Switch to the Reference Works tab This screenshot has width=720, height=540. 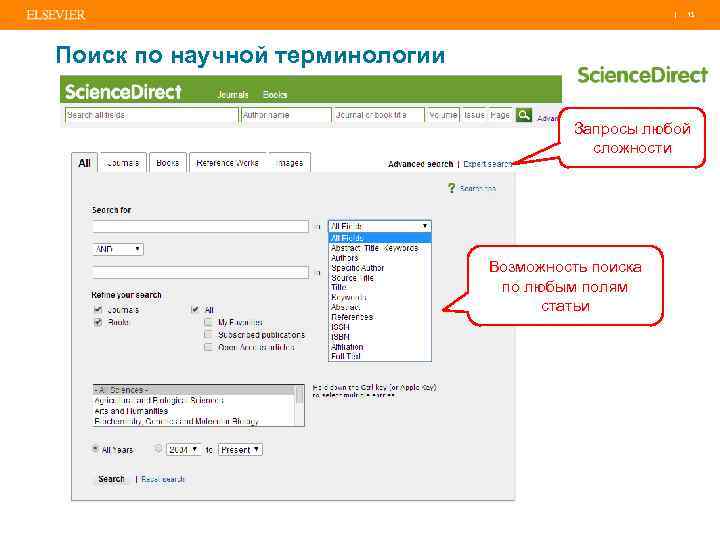pos(227,163)
